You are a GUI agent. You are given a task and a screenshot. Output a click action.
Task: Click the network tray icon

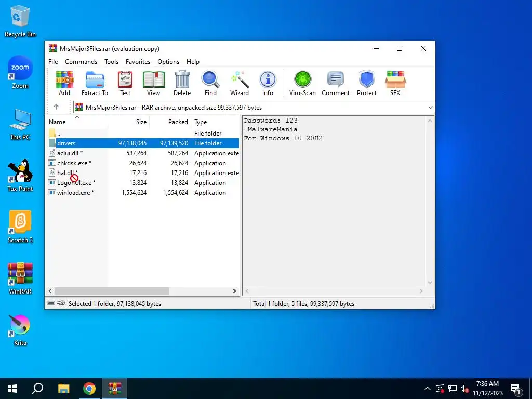coord(453,389)
